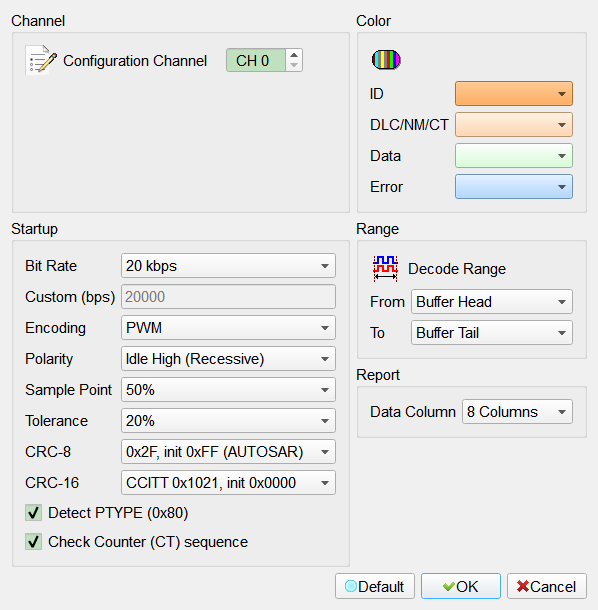Click the Decode Range label text
598x610 pixels.
click(x=457, y=269)
